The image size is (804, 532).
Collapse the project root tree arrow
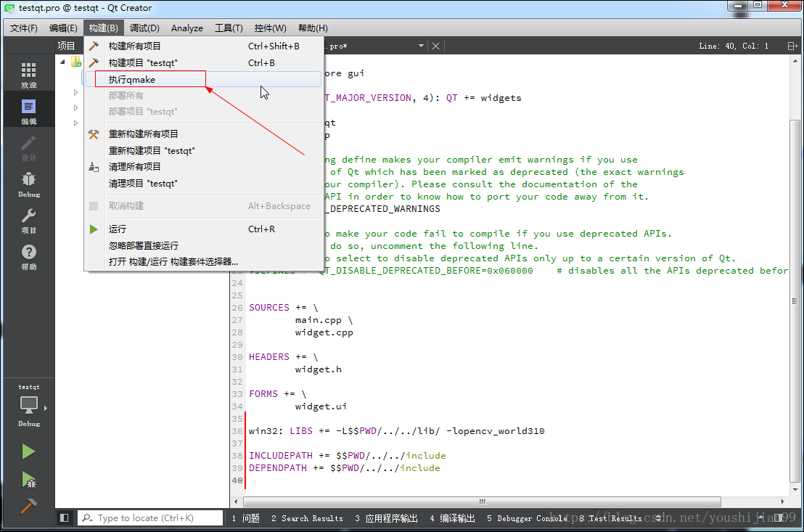62,62
